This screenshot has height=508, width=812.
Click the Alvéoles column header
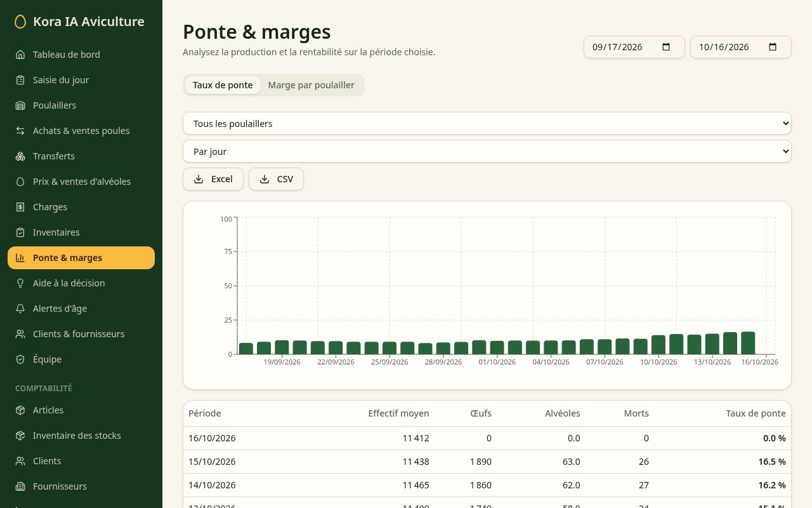563,413
